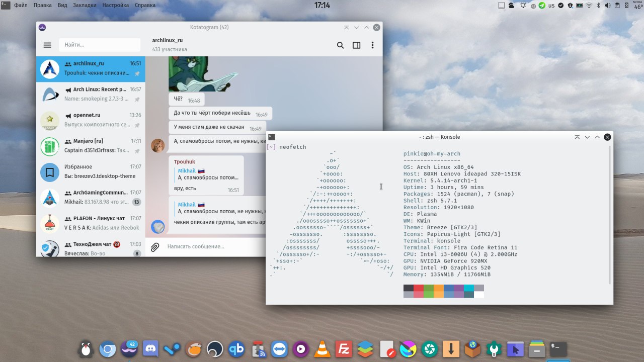Switch the 'us' keyboard layout indicator
The height and width of the screenshot is (362, 644).
coord(551,6)
